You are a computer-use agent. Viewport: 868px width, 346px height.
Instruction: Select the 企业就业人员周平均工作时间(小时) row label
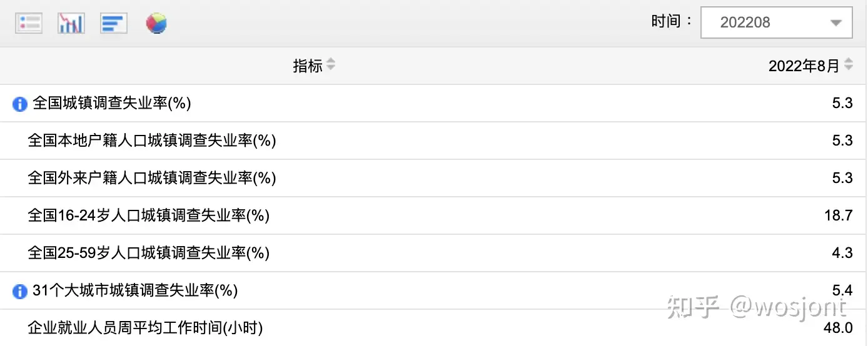pos(146,328)
